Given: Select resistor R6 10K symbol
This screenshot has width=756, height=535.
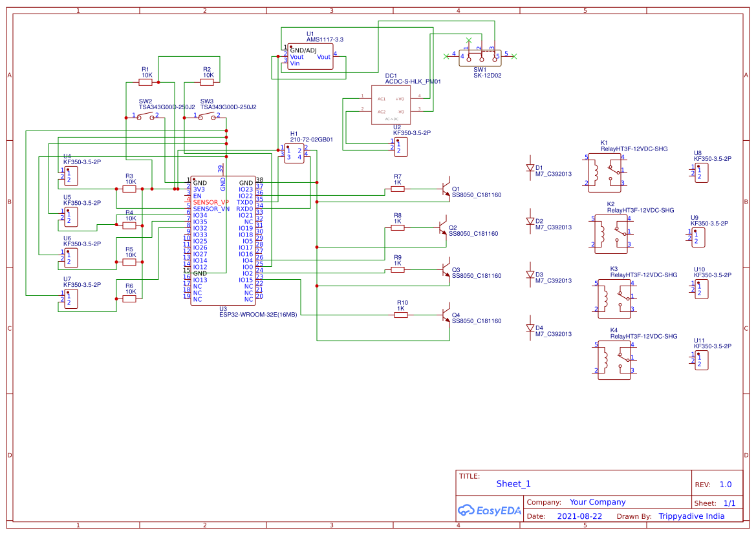Looking at the screenshot, I should 129,299.
